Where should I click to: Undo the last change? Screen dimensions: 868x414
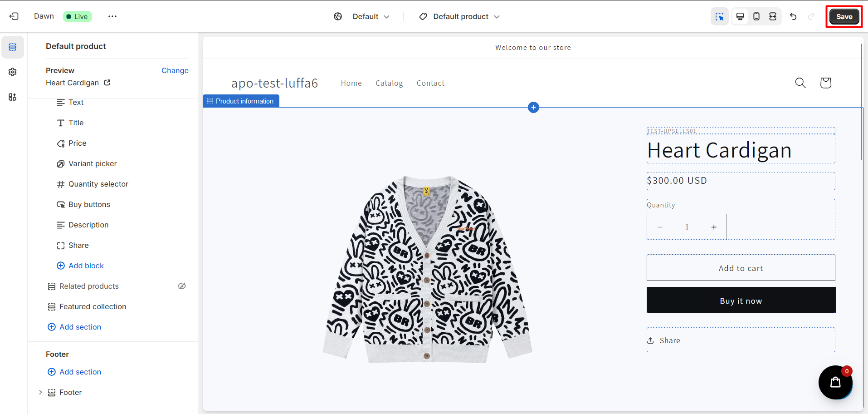(793, 16)
